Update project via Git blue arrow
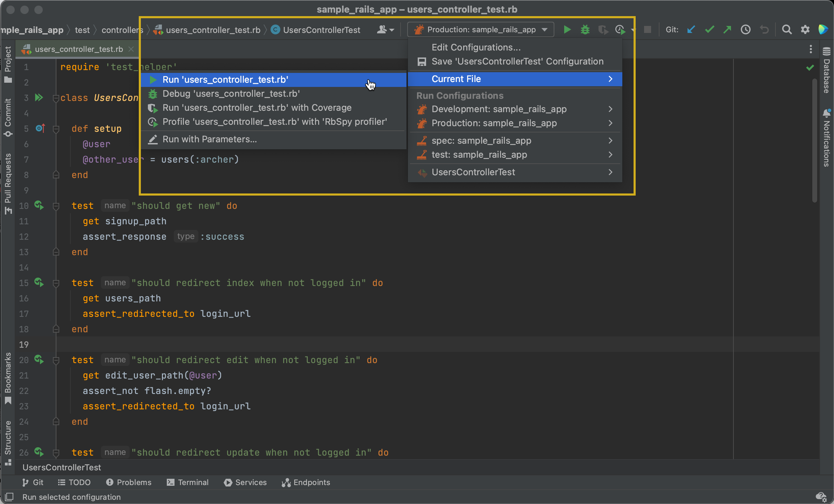The height and width of the screenshot is (504, 834). click(691, 30)
